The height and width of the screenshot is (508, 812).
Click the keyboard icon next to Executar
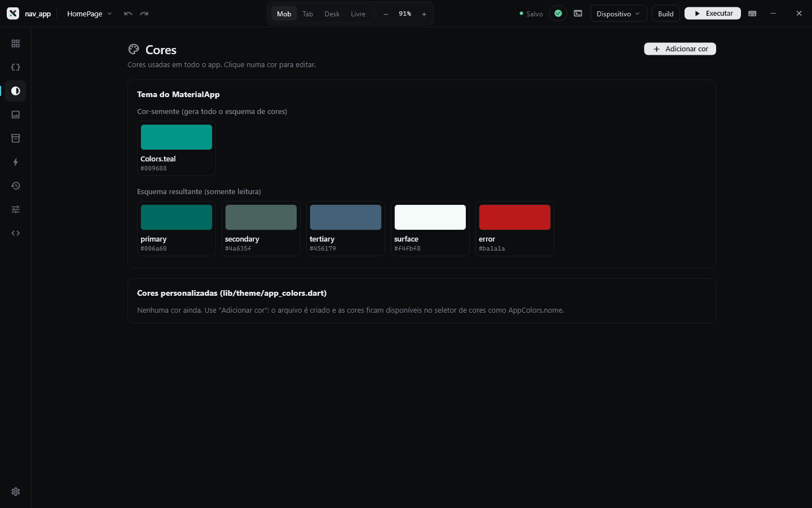click(752, 14)
